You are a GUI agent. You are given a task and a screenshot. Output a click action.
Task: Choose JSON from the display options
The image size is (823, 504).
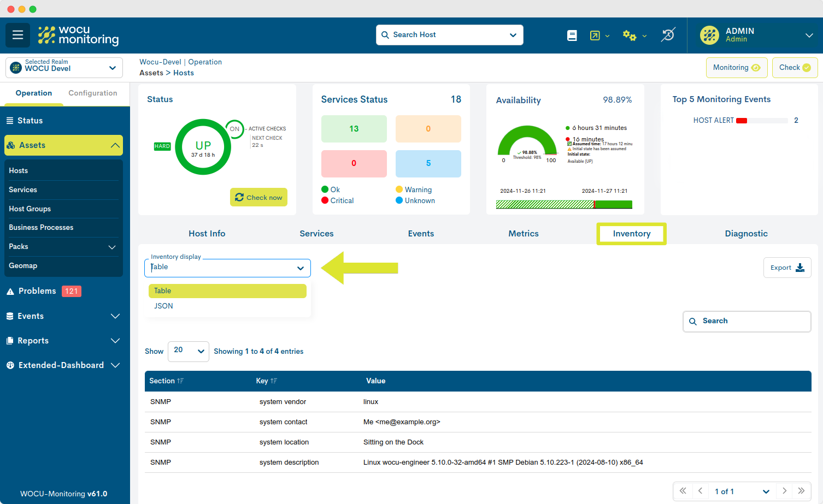click(x=227, y=306)
